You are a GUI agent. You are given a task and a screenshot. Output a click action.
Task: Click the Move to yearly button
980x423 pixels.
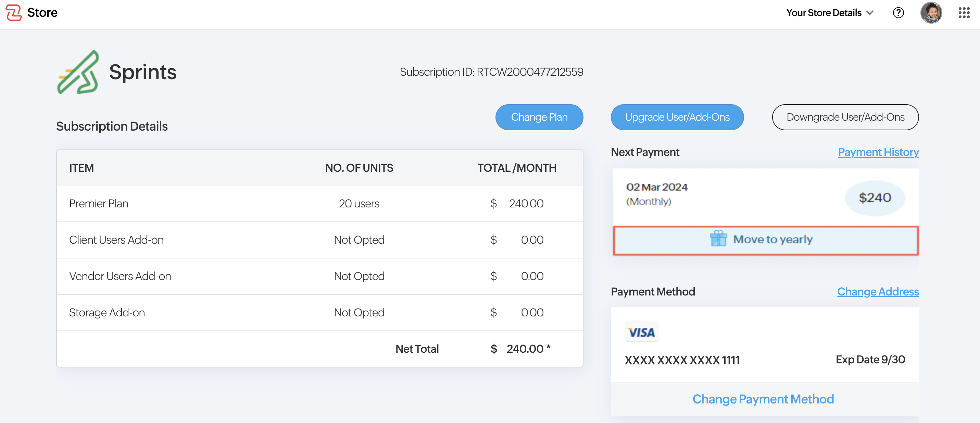766,241
